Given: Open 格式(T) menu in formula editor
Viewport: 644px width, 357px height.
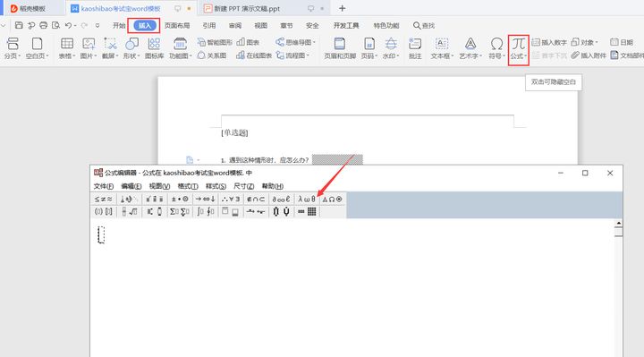Looking at the screenshot, I should click(x=188, y=186).
